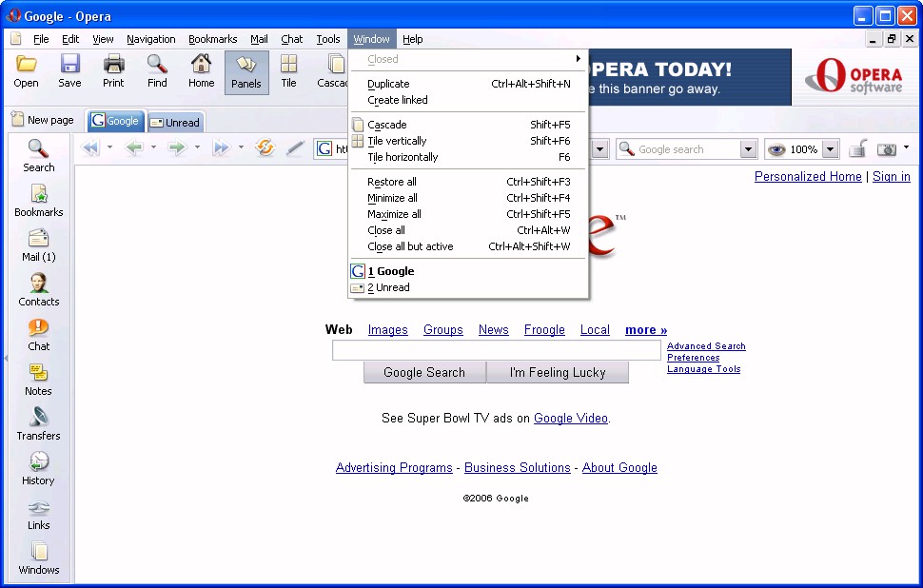Open the Forward button history dropdown
The height and width of the screenshot is (588, 923).
pos(197,147)
